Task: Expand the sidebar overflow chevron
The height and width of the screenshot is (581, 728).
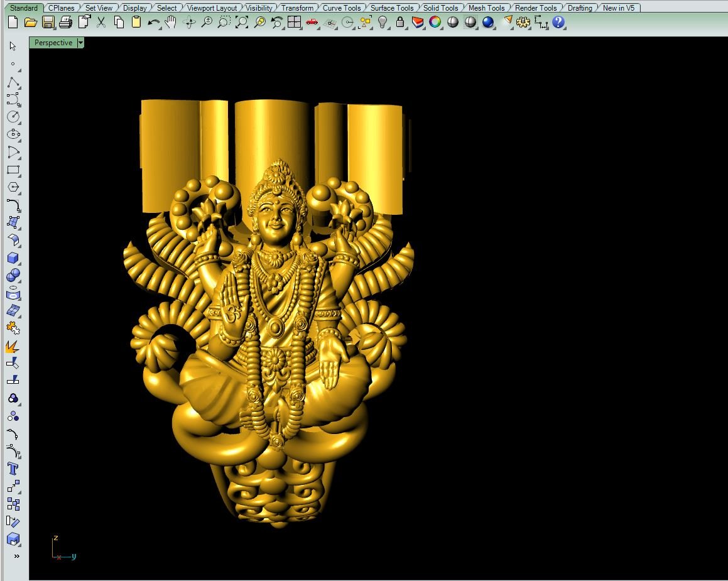Action: click(16, 556)
